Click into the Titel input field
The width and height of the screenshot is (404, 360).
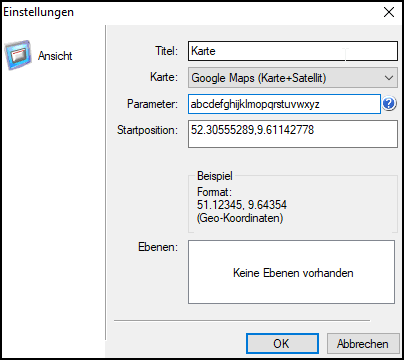(x=293, y=51)
